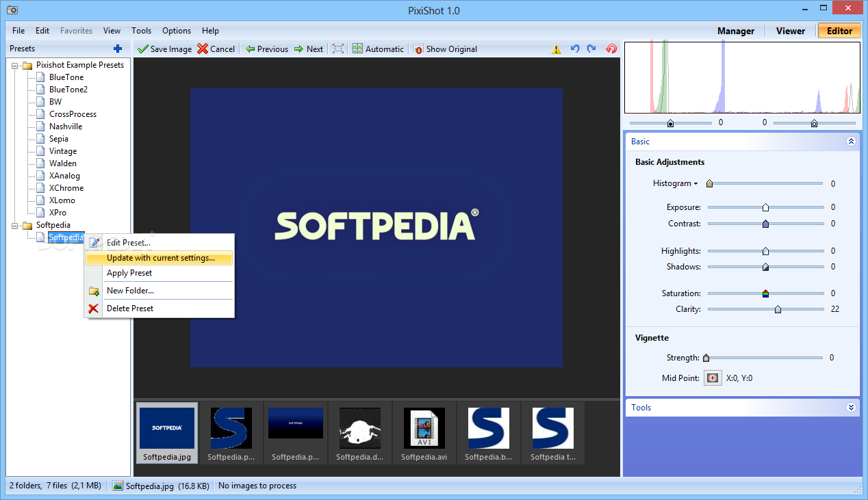Select the XChrome preset
The height and width of the screenshot is (500, 868).
66,188
